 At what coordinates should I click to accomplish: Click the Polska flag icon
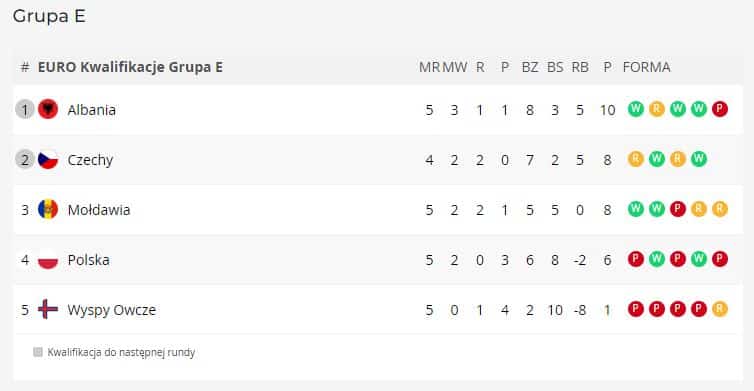click(48, 260)
